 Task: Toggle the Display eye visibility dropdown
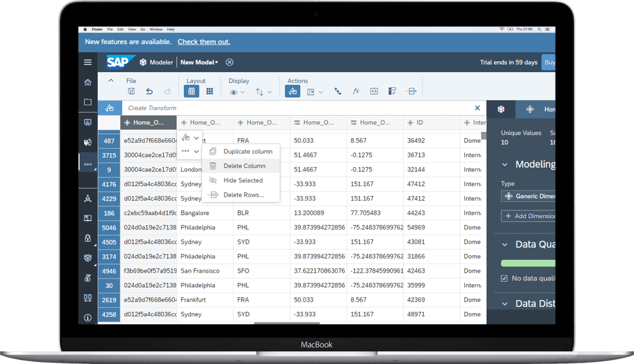237,93
